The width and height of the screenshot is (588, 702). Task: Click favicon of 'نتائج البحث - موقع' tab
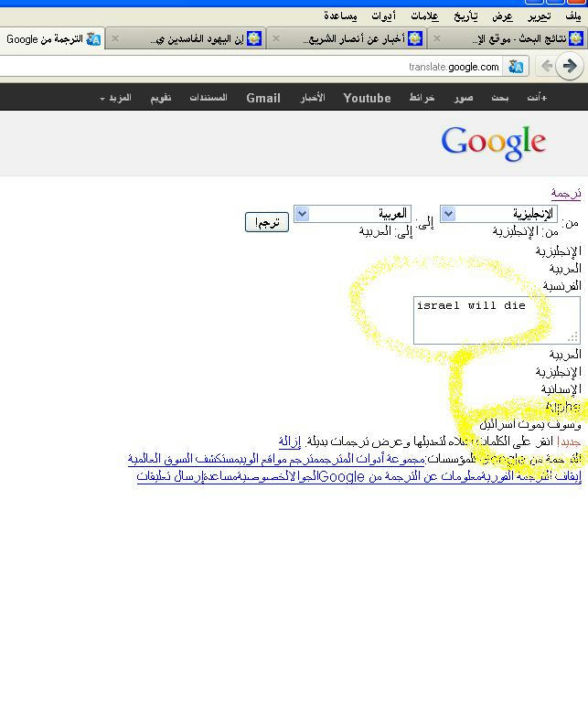point(576,39)
